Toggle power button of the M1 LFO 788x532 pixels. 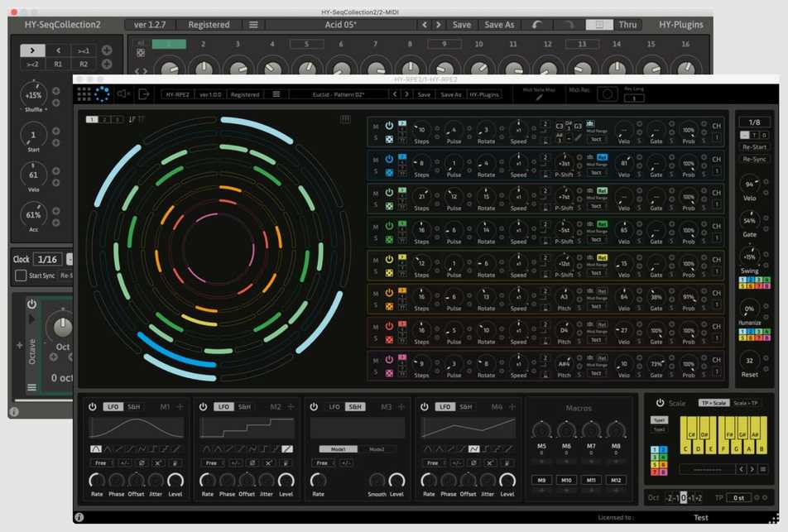coord(92,407)
